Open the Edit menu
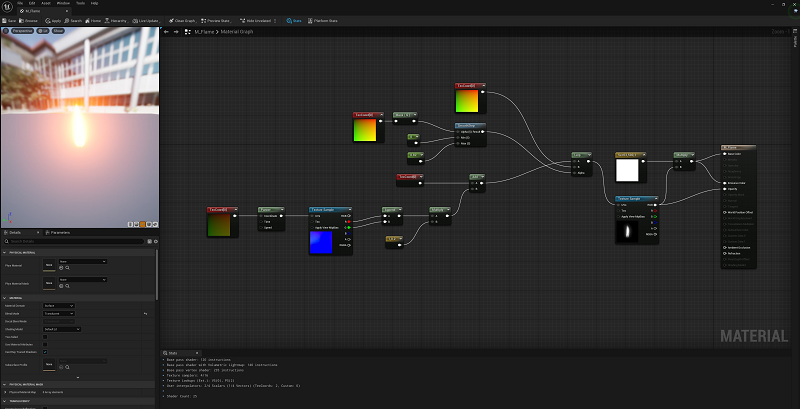This screenshot has height=409, width=800. 32,3
